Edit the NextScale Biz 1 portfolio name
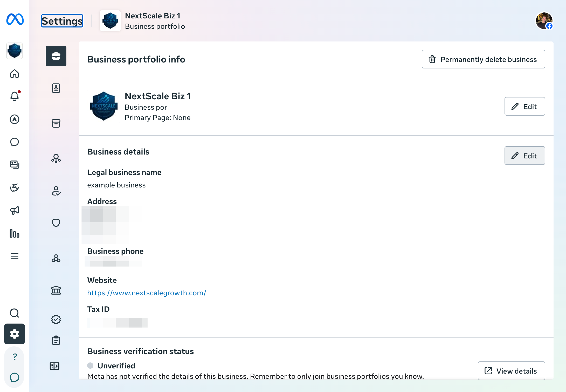This screenshot has height=392, width=566. point(525,106)
